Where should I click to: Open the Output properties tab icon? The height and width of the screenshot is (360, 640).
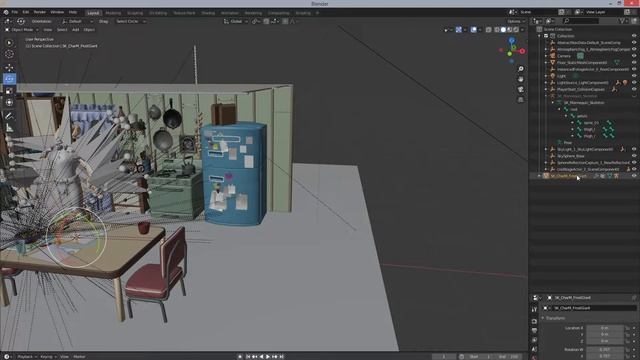tap(534, 331)
